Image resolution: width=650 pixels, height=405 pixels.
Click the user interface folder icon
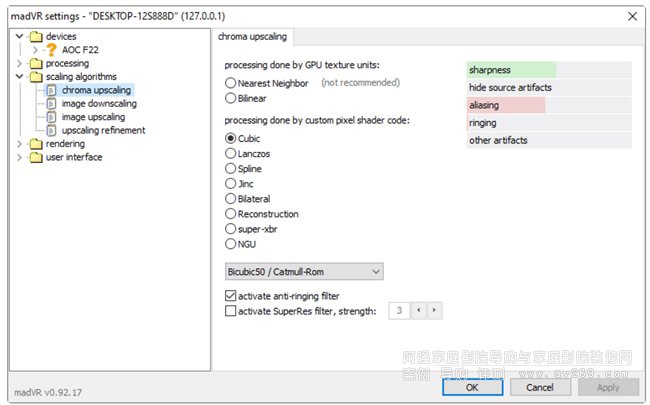(x=37, y=157)
